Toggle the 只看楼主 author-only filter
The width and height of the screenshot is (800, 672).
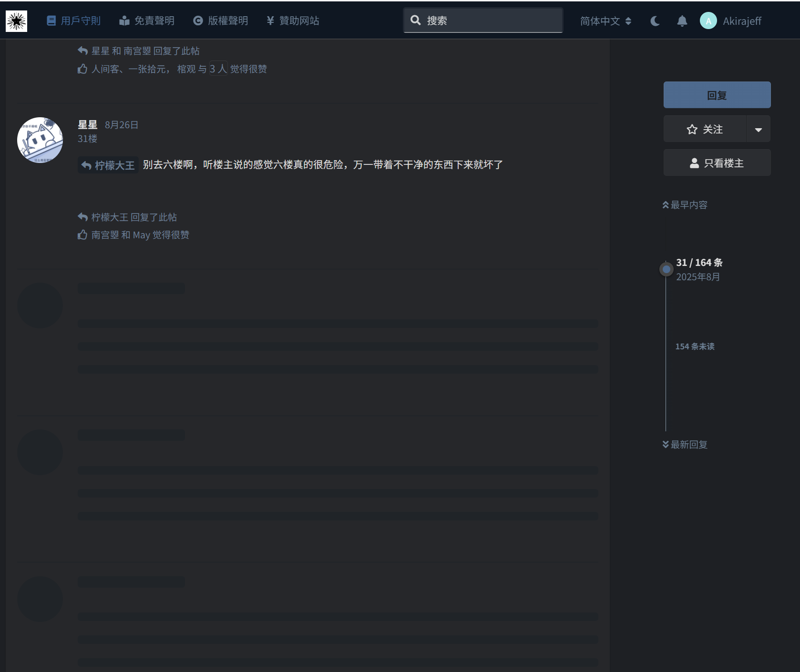(x=717, y=163)
